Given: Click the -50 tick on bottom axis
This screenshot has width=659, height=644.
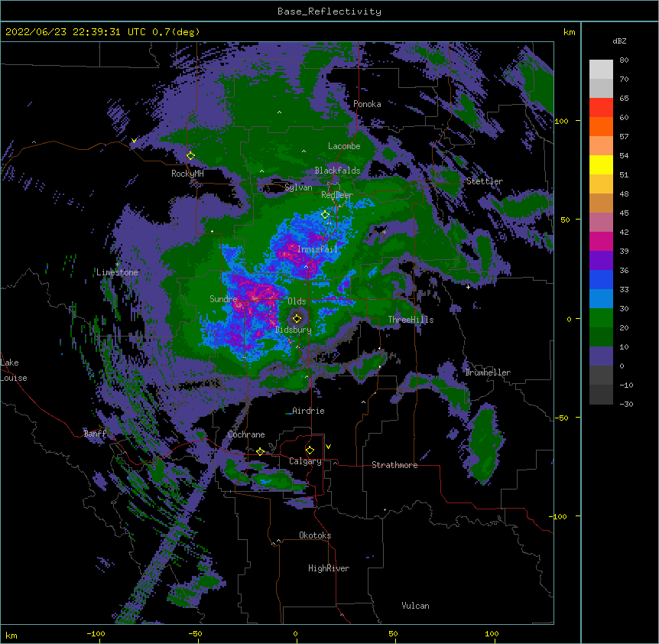Looking at the screenshot, I should pyautogui.click(x=195, y=633).
